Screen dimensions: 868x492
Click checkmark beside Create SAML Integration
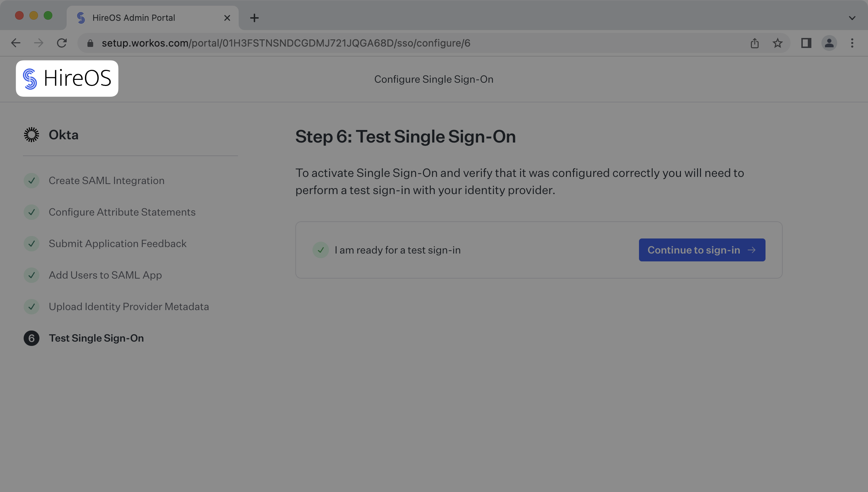click(32, 180)
